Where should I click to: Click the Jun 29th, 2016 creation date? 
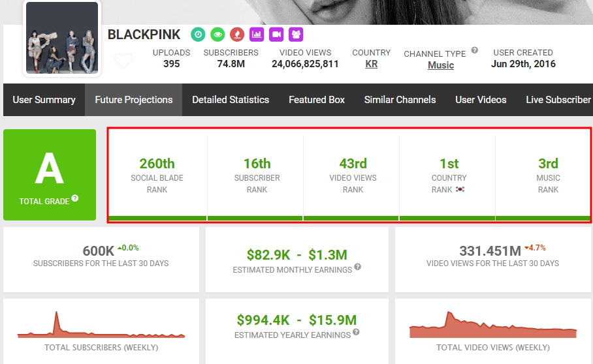coord(523,64)
